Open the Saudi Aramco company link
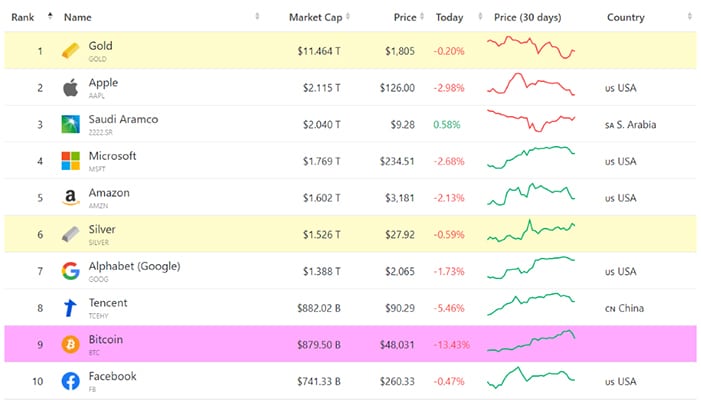 pos(123,119)
